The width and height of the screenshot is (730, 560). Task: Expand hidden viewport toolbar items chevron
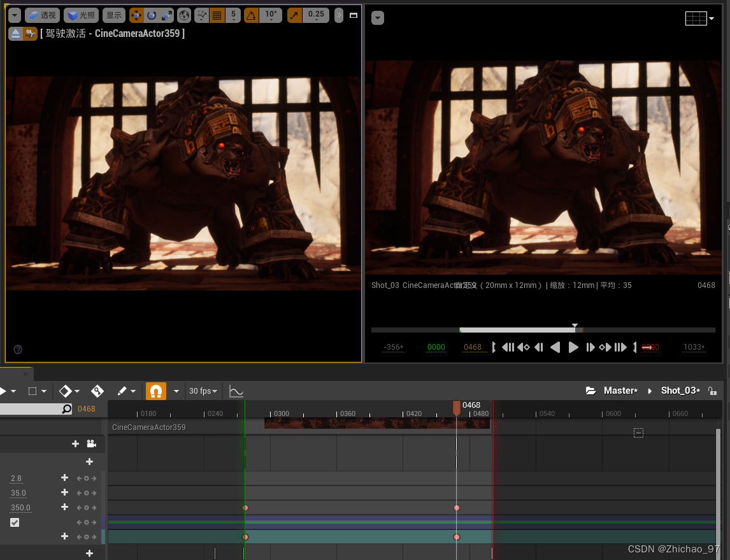(338, 15)
